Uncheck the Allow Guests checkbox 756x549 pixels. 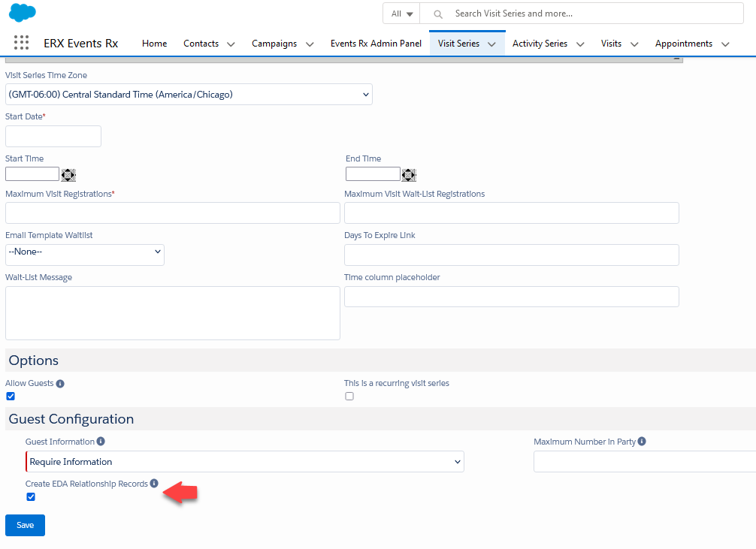(x=11, y=397)
